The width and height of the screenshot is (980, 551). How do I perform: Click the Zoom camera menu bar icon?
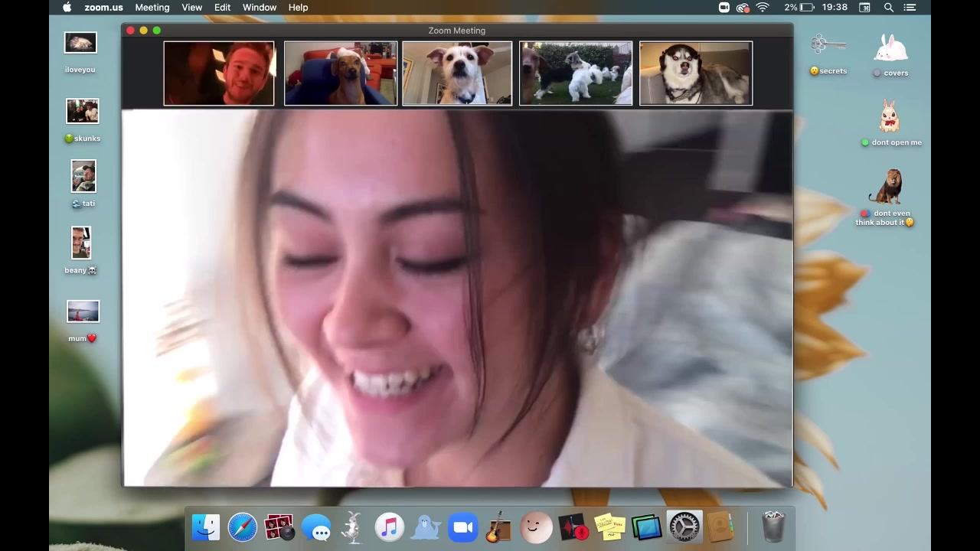(x=724, y=8)
